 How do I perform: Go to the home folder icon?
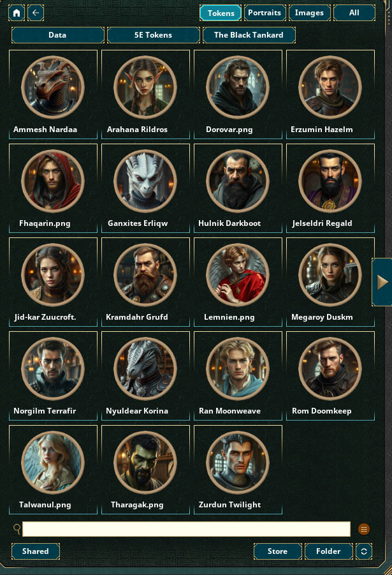pos(17,13)
